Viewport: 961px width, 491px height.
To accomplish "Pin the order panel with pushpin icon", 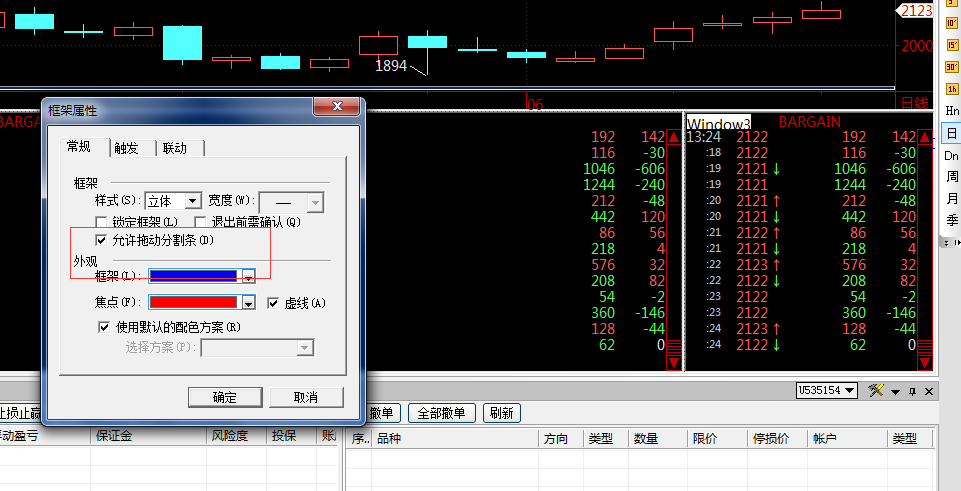I will click(912, 391).
